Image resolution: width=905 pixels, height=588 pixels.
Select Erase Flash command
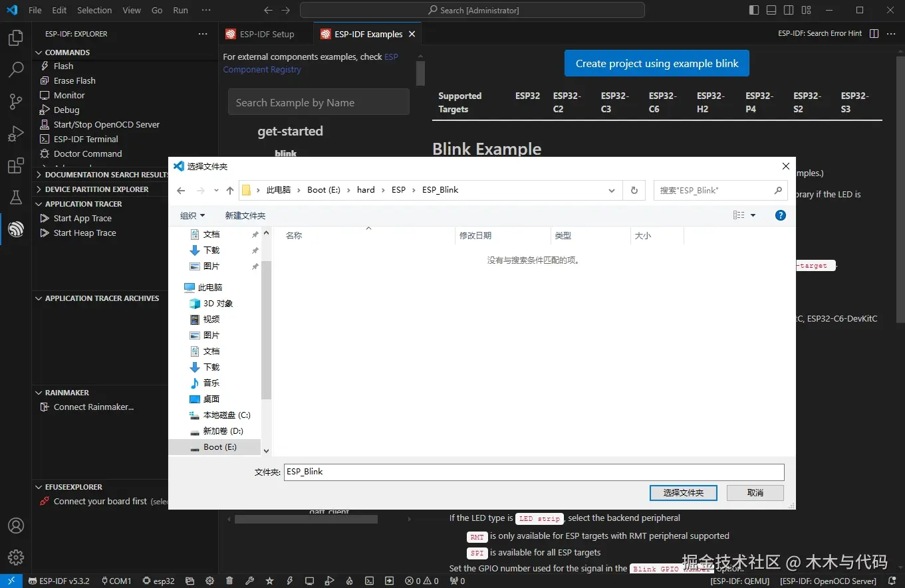[x=74, y=80]
